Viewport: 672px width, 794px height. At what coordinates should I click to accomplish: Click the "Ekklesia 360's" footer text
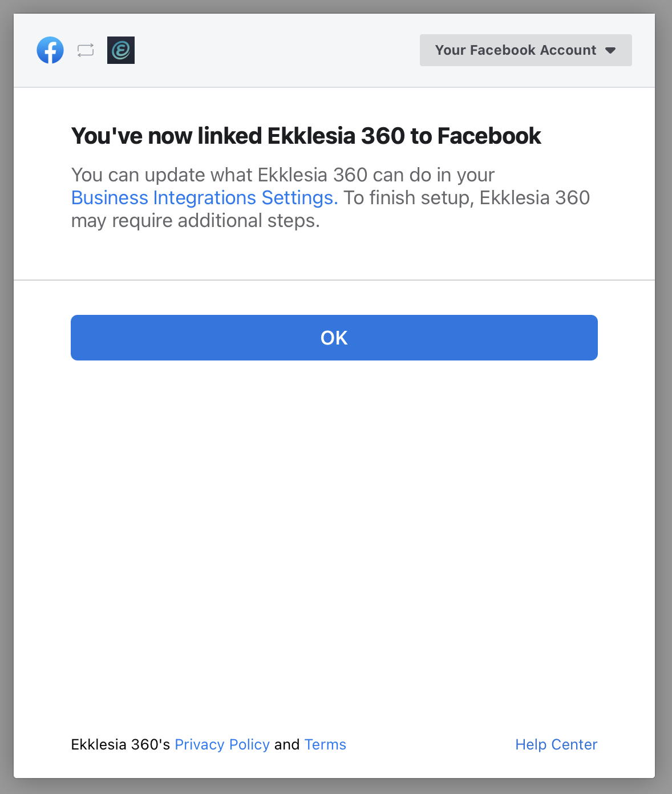[x=120, y=744]
